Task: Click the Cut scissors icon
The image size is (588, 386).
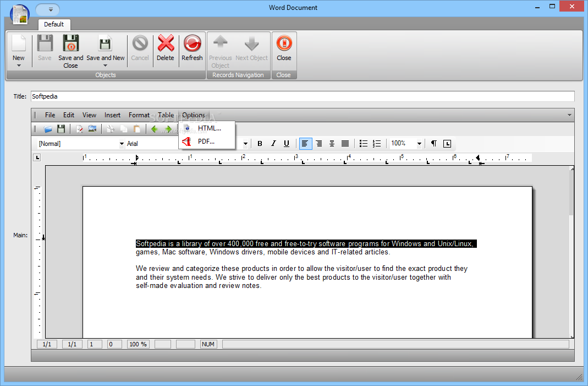Action: pos(110,129)
